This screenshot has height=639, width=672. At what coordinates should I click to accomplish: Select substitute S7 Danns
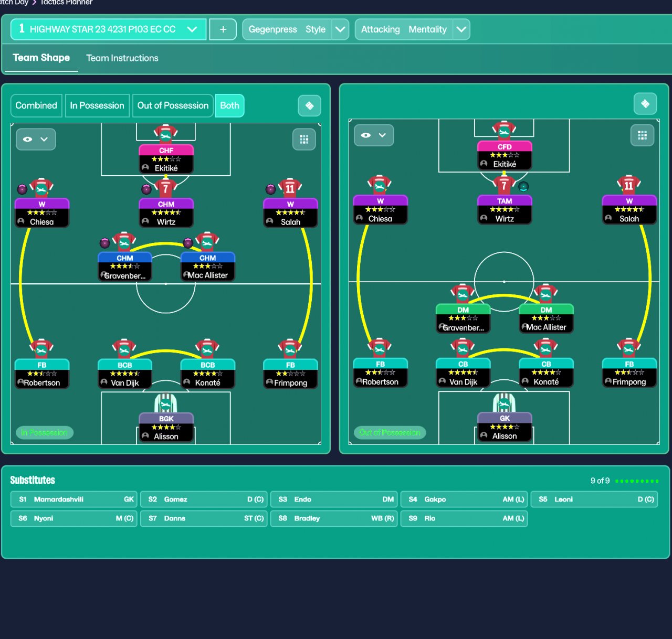click(x=204, y=518)
